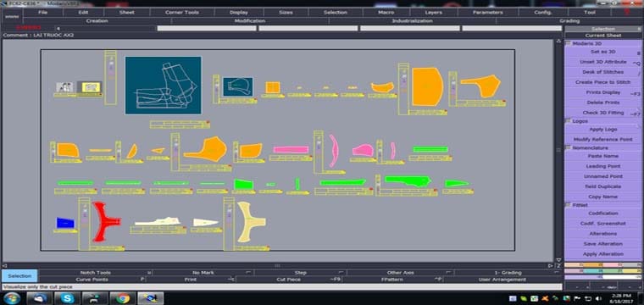The width and height of the screenshot is (644, 305).
Task: Open Skype from the taskbar
Action: click(x=67, y=298)
